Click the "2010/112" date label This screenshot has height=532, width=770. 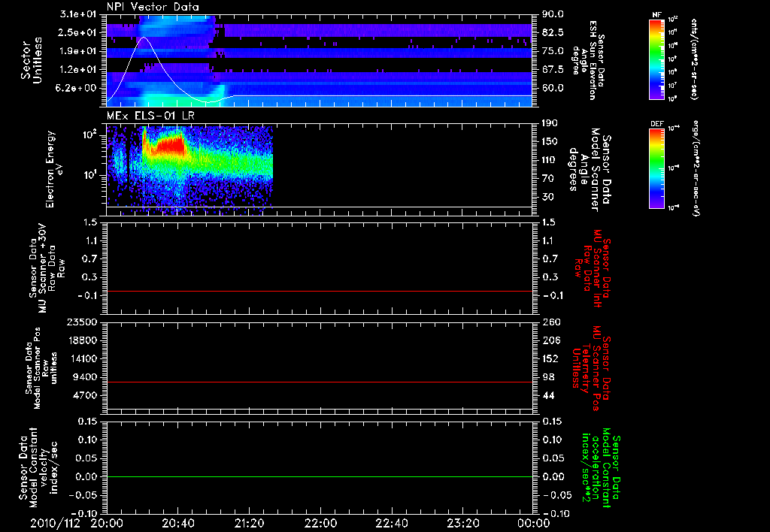pos(55,523)
